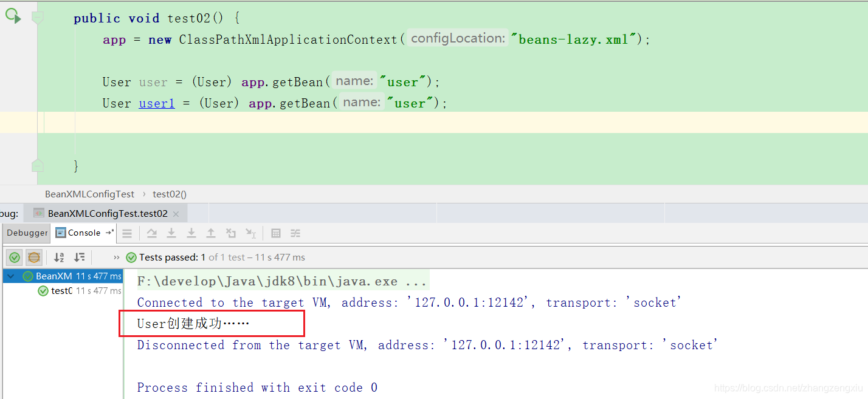Click the green passed icon beside test02 row
Screen dimensions: 868x399
tap(43, 291)
